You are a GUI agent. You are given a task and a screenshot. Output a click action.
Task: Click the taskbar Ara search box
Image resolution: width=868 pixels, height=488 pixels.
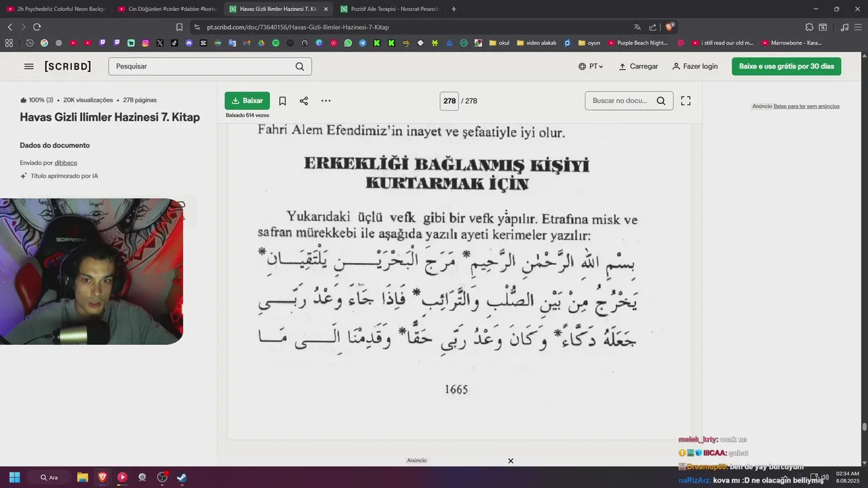49,477
